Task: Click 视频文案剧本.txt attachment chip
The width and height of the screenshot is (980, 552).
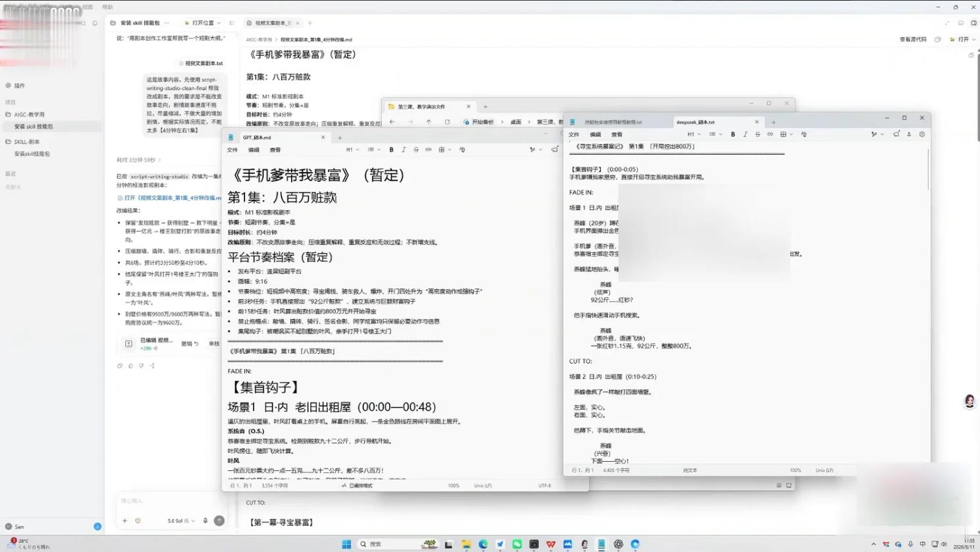Action: (201, 63)
